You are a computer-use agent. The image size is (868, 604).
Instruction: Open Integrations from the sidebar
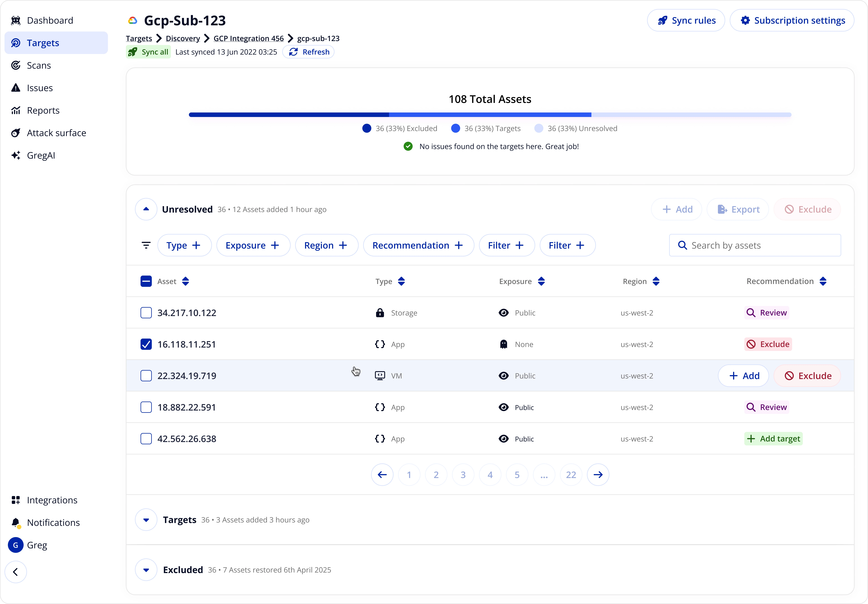52,500
